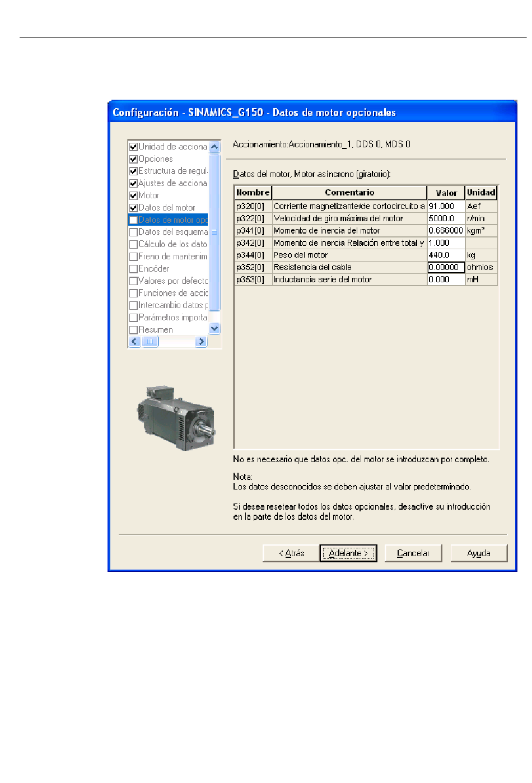
Task: Select the p342[0] parameter name cell
Action: click(x=253, y=243)
